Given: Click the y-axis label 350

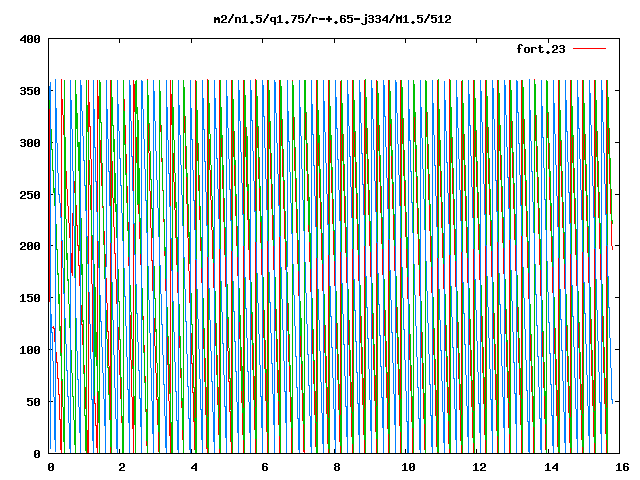Looking at the screenshot, I should pos(30,91).
